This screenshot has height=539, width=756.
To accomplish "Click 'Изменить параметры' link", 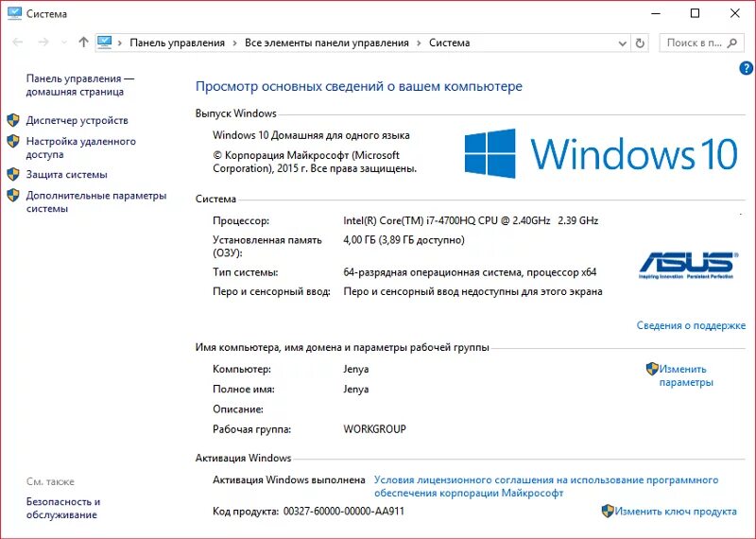I will [x=686, y=375].
